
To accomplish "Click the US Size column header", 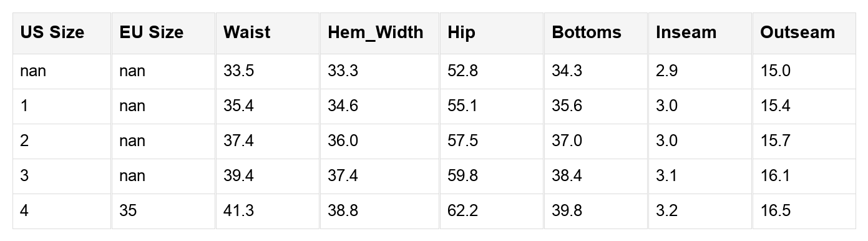I will coord(62,33).
